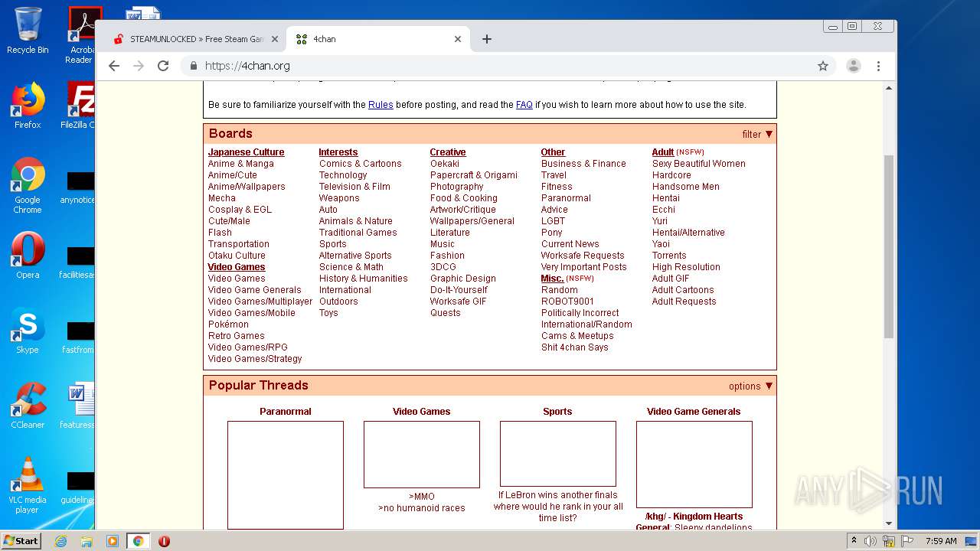Open the Pokémon board
The height and width of the screenshot is (551, 980).
coord(228,324)
